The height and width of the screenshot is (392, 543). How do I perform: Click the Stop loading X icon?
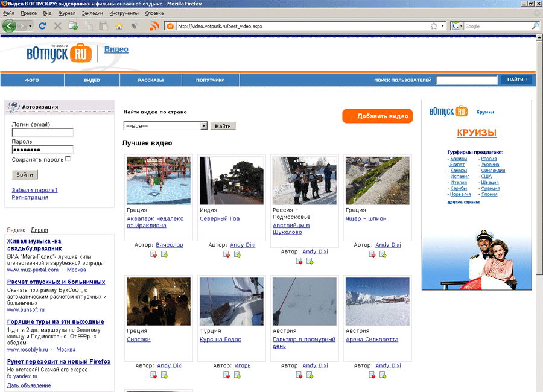[58, 26]
